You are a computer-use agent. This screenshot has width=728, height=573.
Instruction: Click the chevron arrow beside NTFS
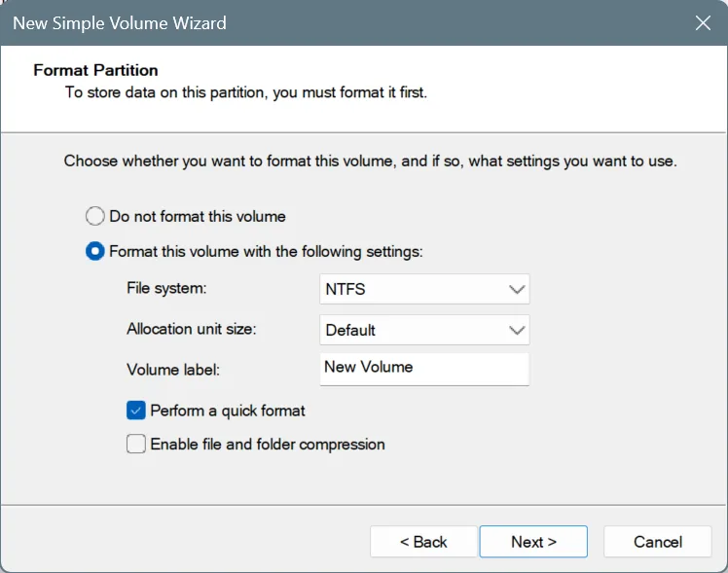tap(516, 290)
